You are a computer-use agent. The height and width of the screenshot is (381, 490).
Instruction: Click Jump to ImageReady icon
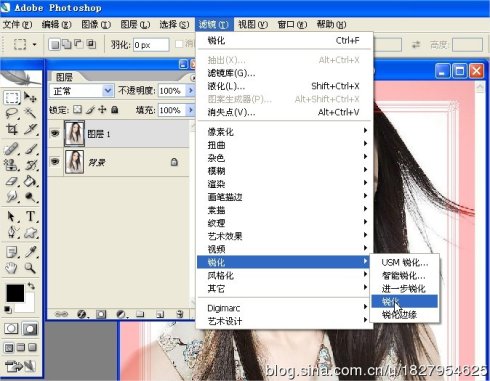(x=21, y=367)
